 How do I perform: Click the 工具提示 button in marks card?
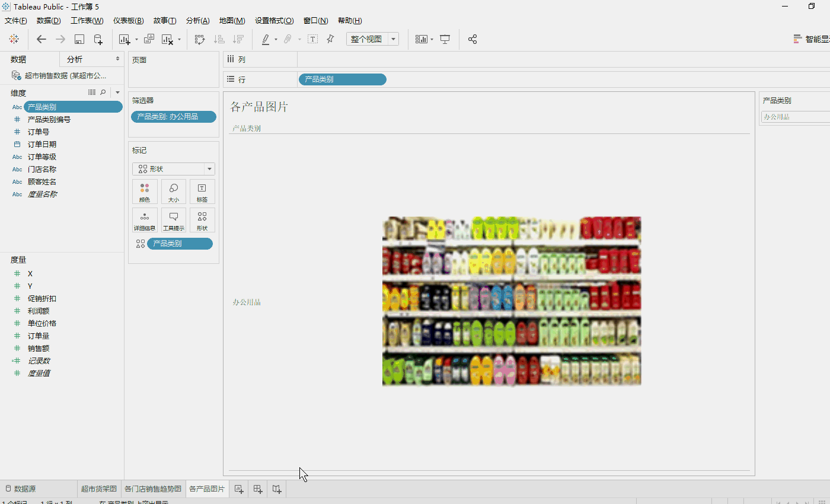coord(174,220)
